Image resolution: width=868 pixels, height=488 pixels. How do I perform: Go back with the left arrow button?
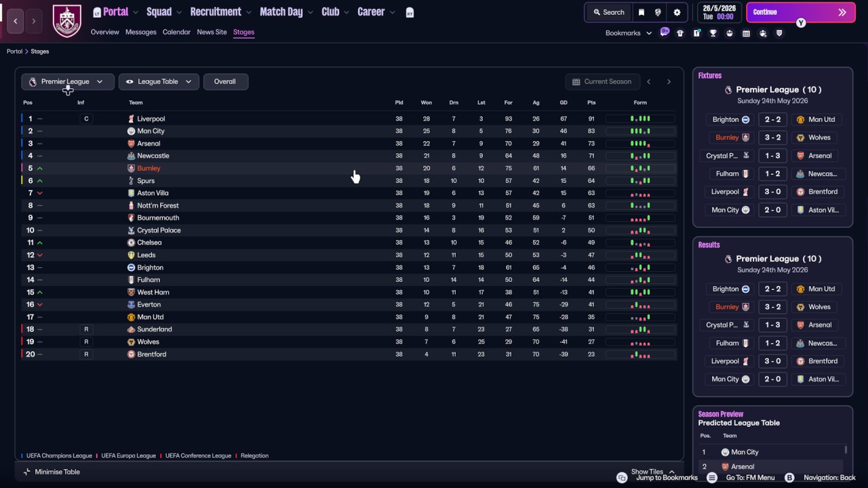[15, 21]
